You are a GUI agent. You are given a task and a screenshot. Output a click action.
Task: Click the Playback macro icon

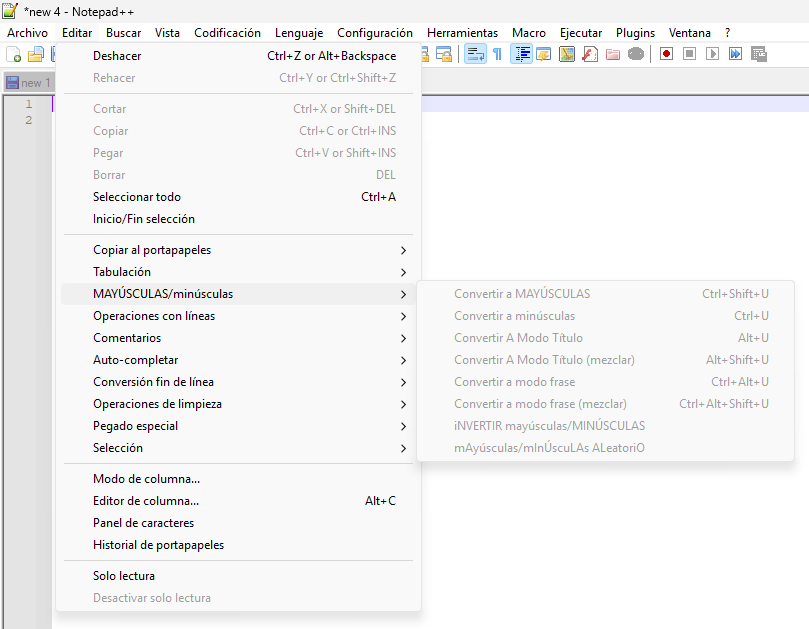click(713, 54)
